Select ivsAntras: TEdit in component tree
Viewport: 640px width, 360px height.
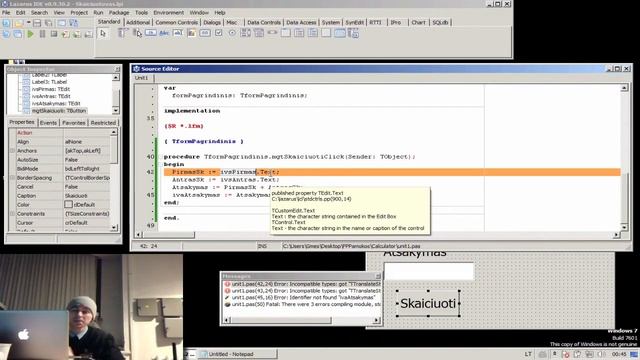tap(51, 96)
